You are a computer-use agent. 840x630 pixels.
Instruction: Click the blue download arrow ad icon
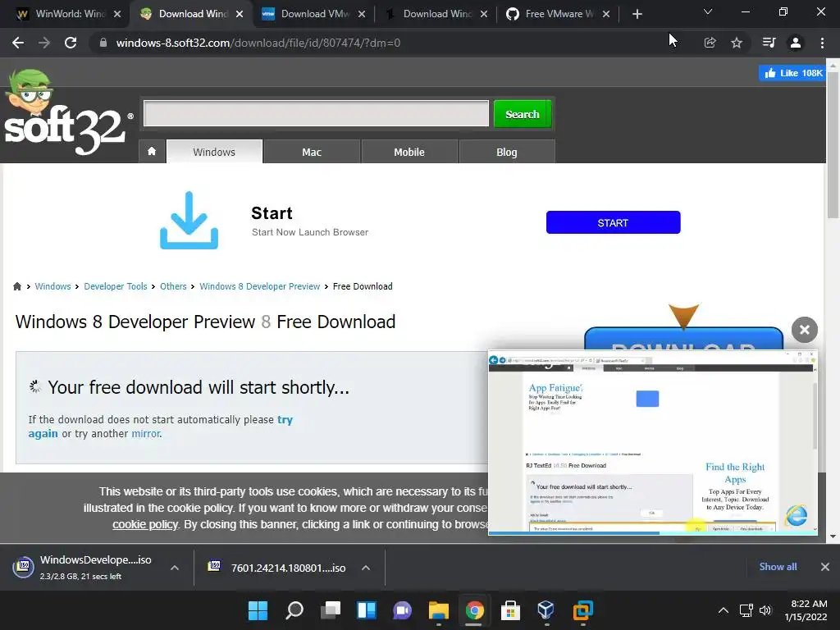click(189, 220)
